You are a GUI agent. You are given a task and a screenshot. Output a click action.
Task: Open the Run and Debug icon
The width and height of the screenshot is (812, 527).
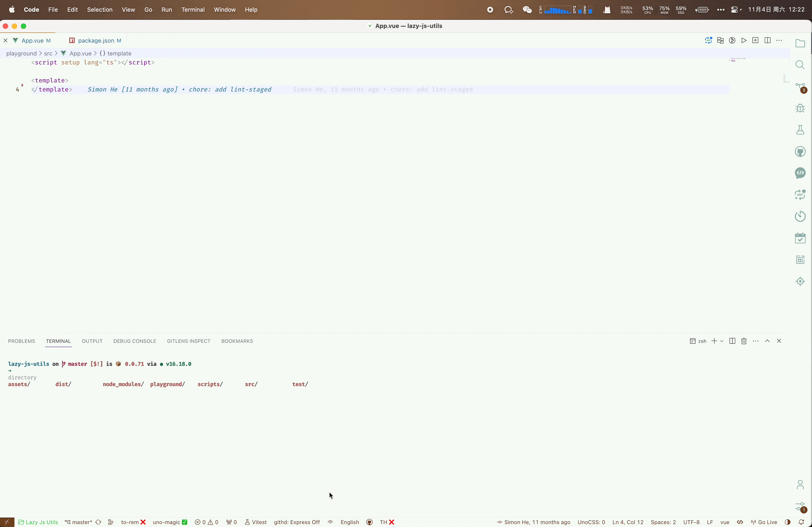800,108
